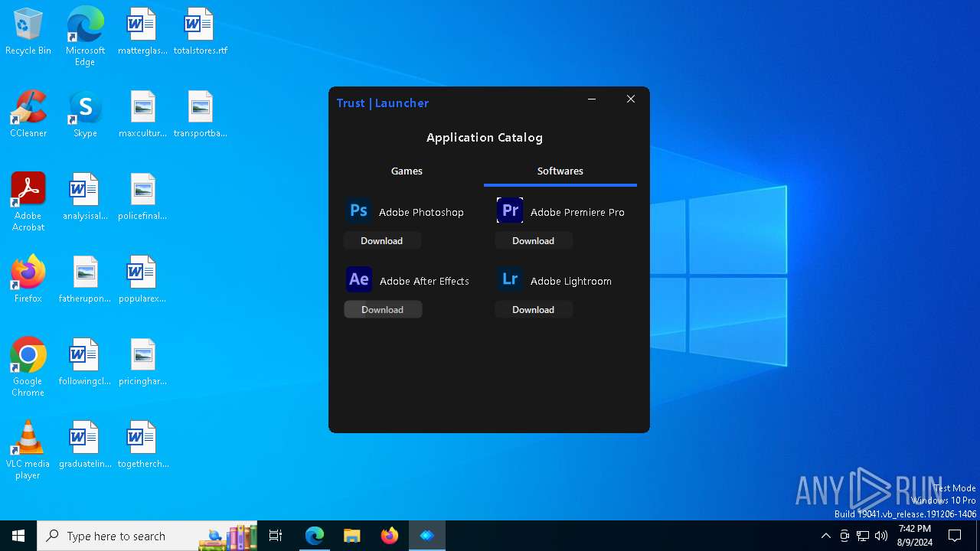This screenshot has height=551, width=980.
Task: Click the Adobe Photoshop label
Action: coord(421,212)
